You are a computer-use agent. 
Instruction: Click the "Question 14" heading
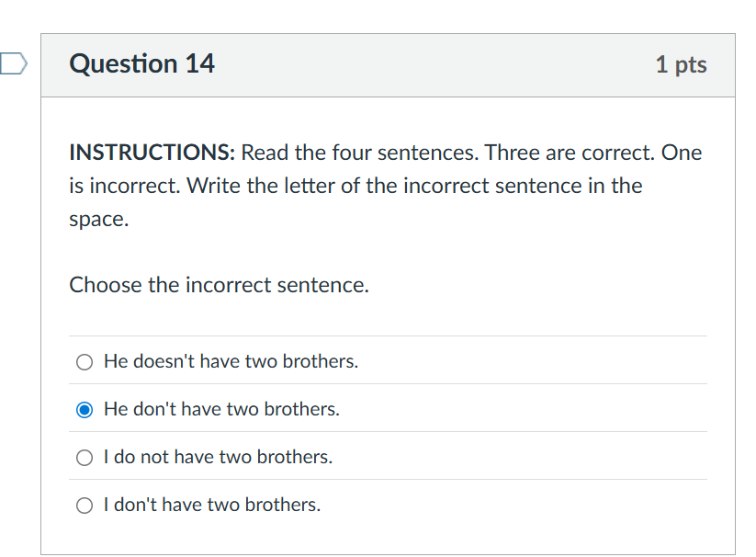pyautogui.click(x=142, y=63)
